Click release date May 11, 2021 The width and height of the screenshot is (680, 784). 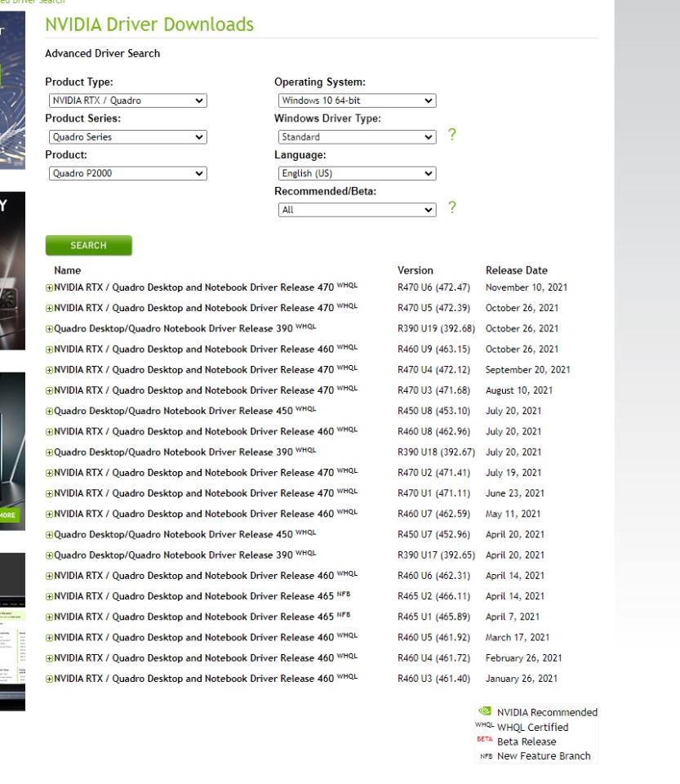tap(513, 514)
